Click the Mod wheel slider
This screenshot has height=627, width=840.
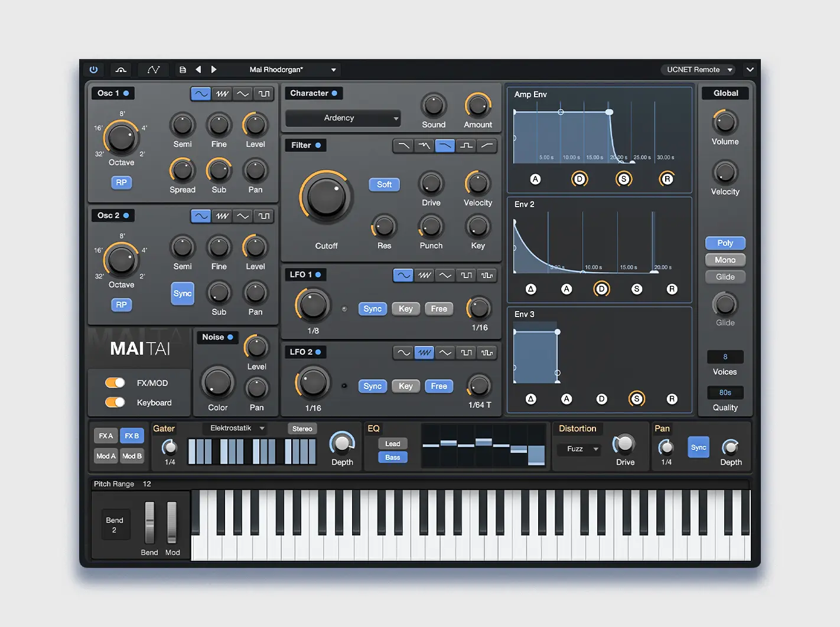172,522
